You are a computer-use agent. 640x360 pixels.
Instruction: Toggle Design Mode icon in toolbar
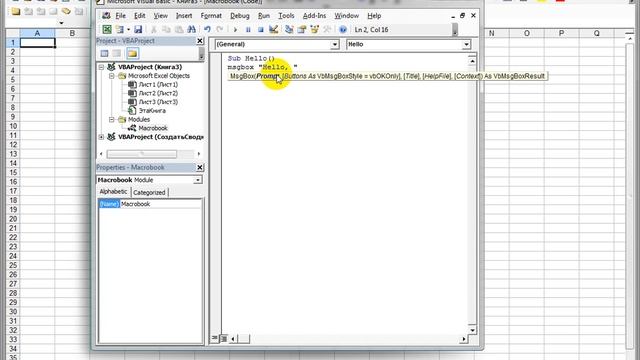[273, 29]
